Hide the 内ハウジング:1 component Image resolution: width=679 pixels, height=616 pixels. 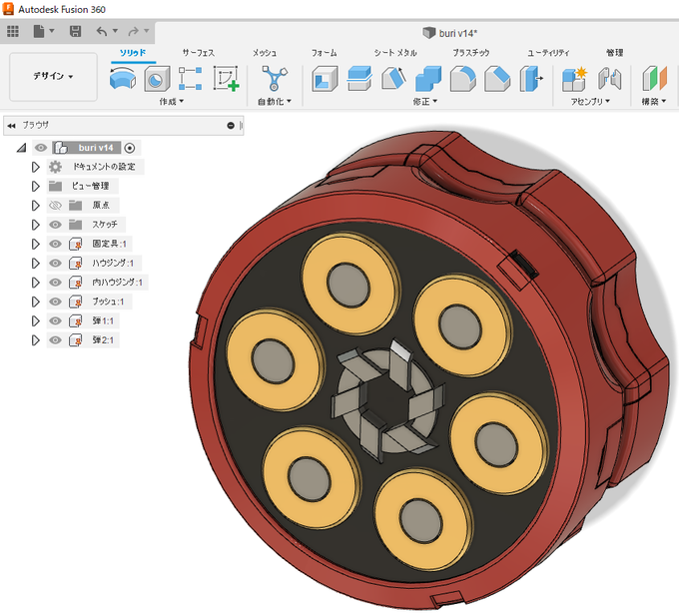pyautogui.click(x=55, y=283)
